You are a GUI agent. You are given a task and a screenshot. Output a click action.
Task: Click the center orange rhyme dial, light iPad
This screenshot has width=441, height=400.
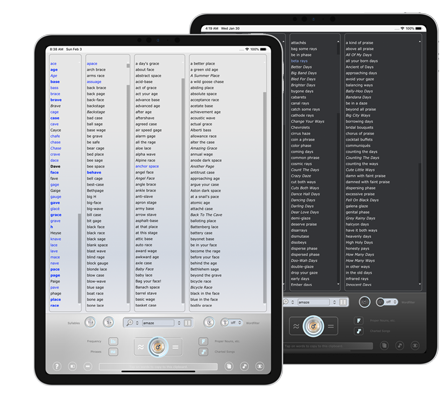tap(158, 347)
